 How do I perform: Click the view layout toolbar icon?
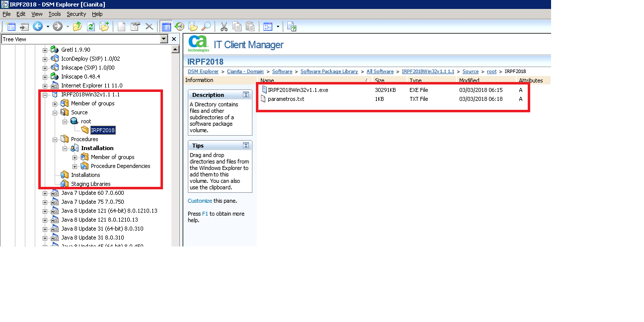[x=268, y=26]
